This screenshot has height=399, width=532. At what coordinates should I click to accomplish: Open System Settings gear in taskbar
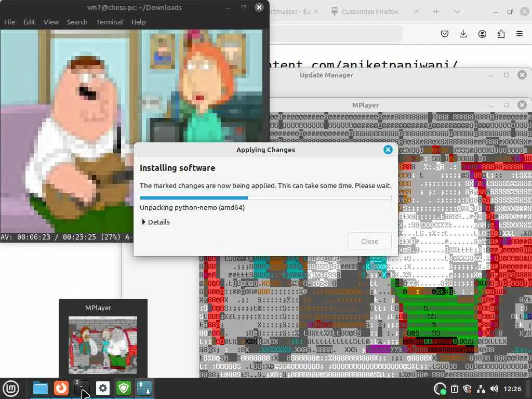click(103, 388)
